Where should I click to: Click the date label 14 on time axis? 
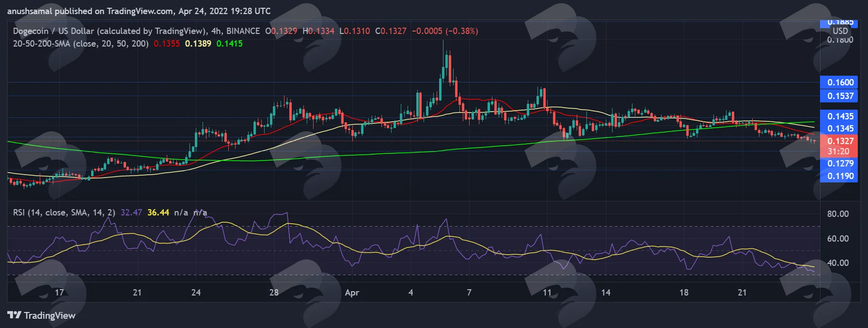tap(606, 293)
